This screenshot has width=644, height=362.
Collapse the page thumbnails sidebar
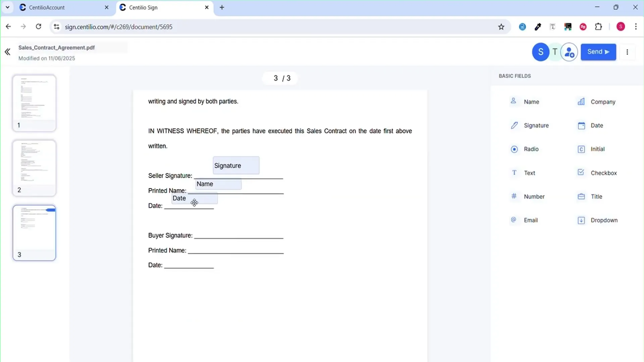click(8, 52)
